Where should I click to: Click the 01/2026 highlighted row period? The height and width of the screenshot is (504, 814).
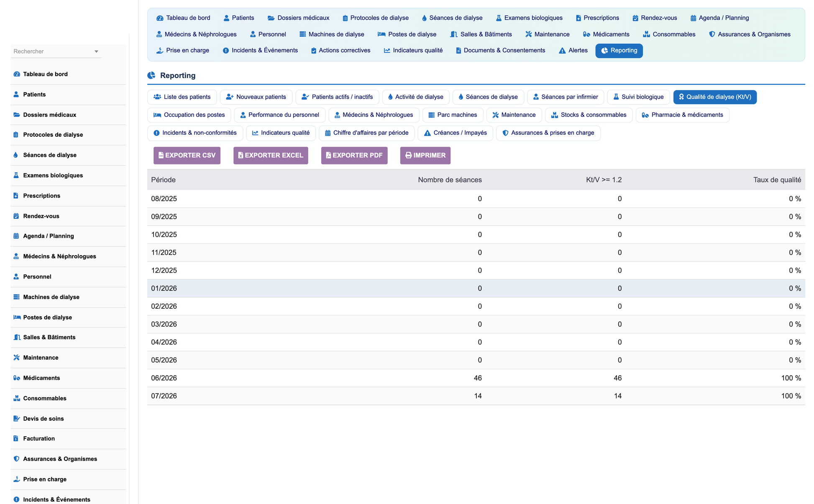[164, 289]
